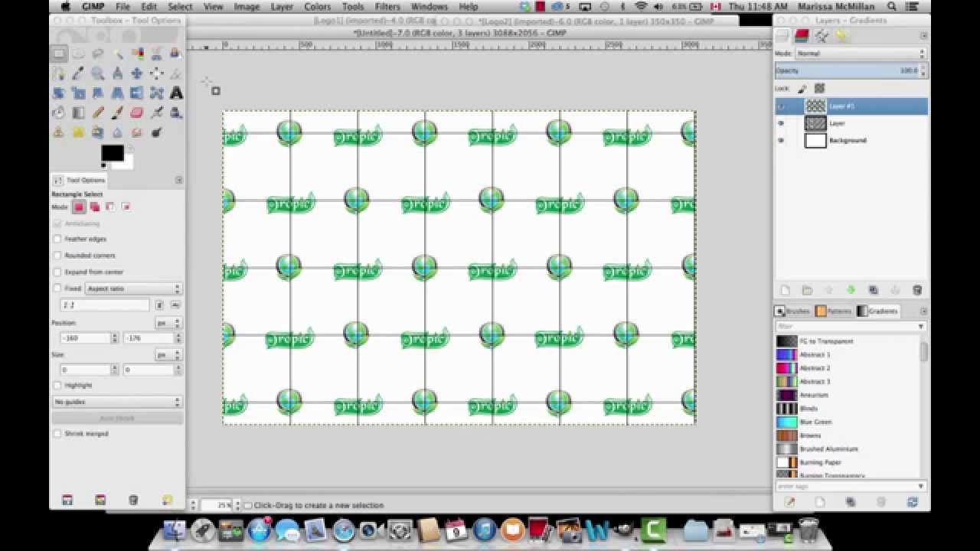Open the Aspect ratio dropdown
Viewport: 980px width, 551px height.
coord(134,289)
